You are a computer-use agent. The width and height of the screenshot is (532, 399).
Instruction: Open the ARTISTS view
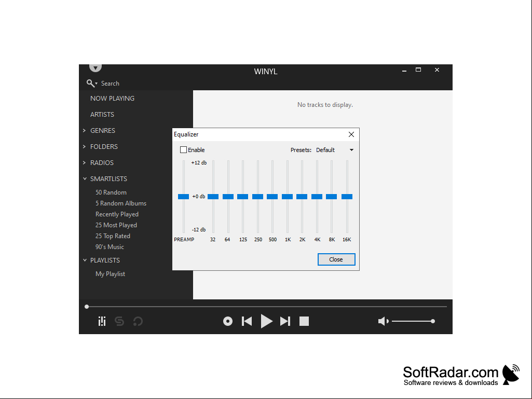tap(102, 114)
